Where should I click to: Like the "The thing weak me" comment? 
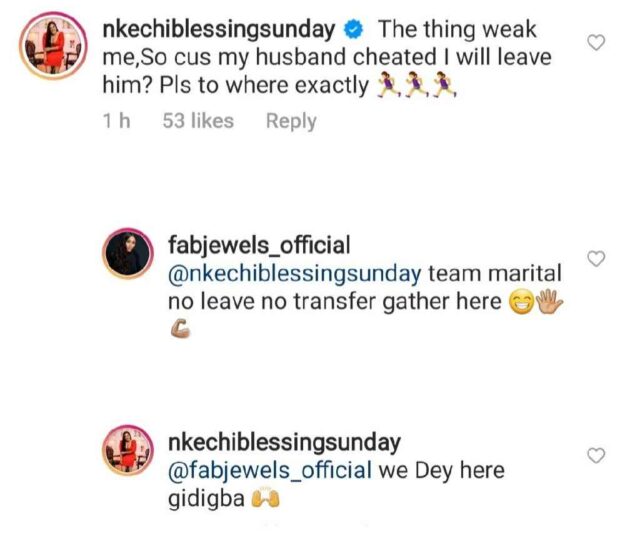(597, 42)
